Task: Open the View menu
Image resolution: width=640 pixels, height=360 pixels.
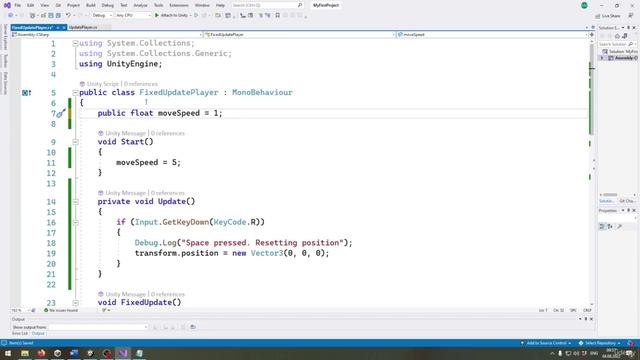Action: click(44, 5)
